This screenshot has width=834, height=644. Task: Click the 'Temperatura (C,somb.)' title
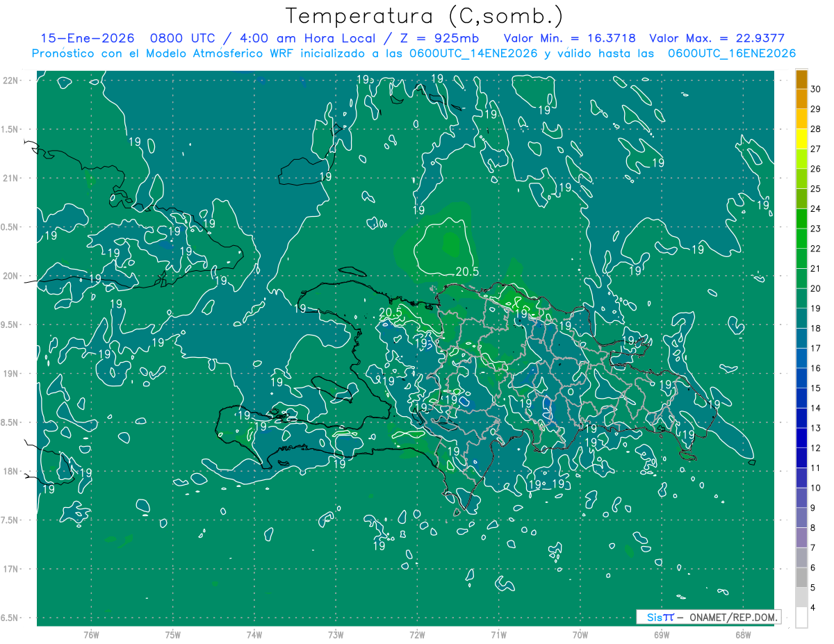(x=425, y=15)
